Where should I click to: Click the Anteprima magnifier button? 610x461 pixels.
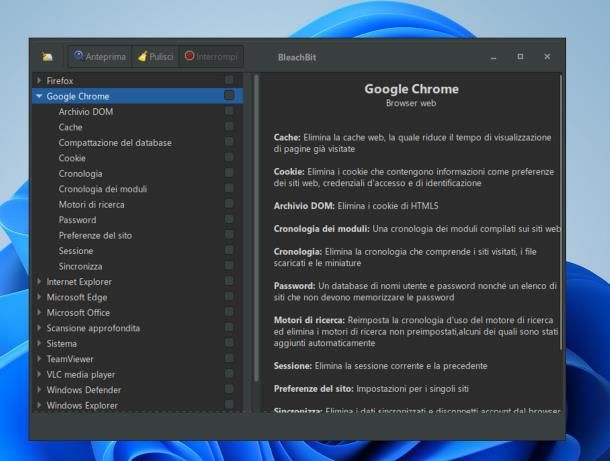[x=100, y=57]
